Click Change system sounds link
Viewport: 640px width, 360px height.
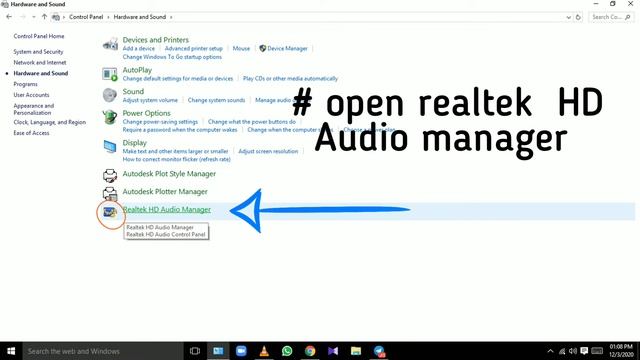pos(216,100)
